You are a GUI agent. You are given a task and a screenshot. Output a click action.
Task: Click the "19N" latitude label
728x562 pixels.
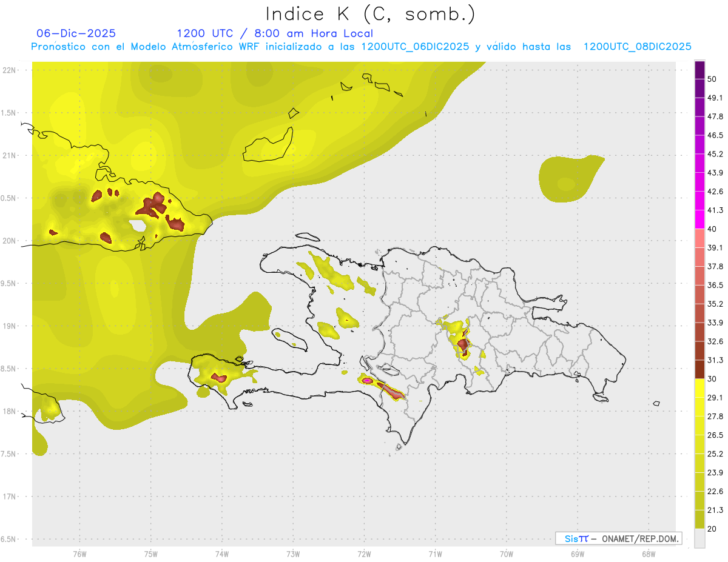click(10, 326)
